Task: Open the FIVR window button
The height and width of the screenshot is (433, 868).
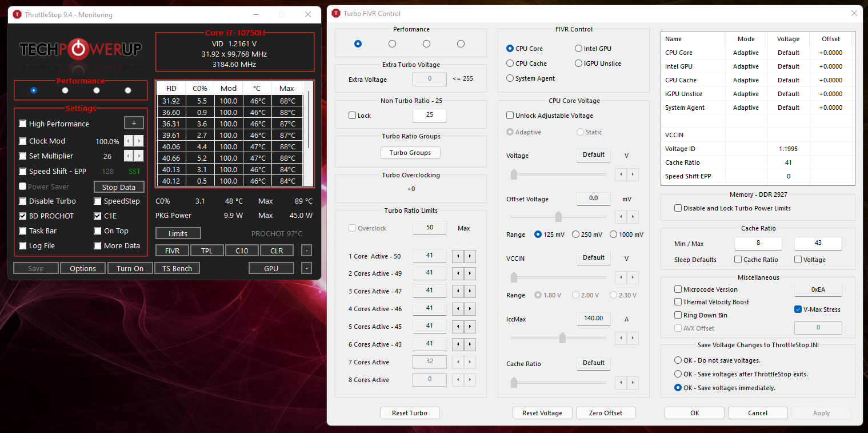Action: coord(172,251)
